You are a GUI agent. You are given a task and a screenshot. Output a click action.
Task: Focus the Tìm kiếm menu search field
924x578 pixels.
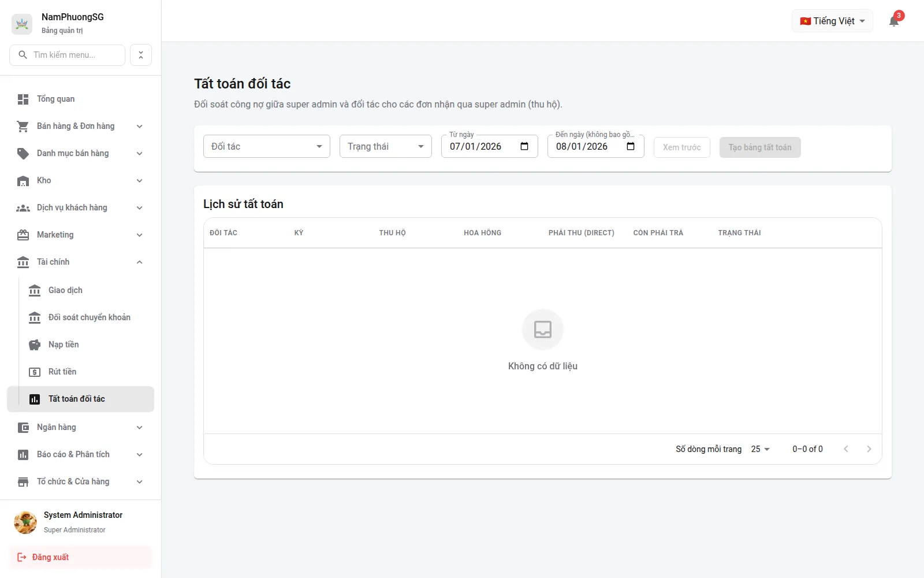[x=68, y=55]
